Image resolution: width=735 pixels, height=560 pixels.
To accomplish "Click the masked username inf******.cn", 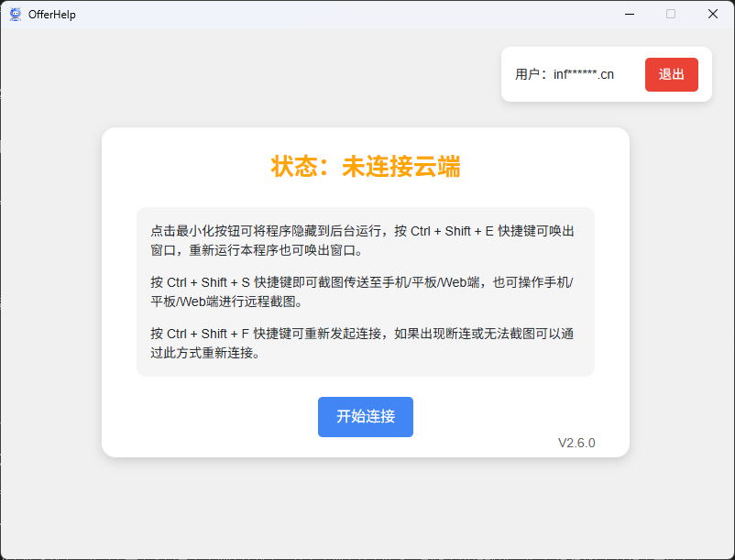I will tap(584, 74).
